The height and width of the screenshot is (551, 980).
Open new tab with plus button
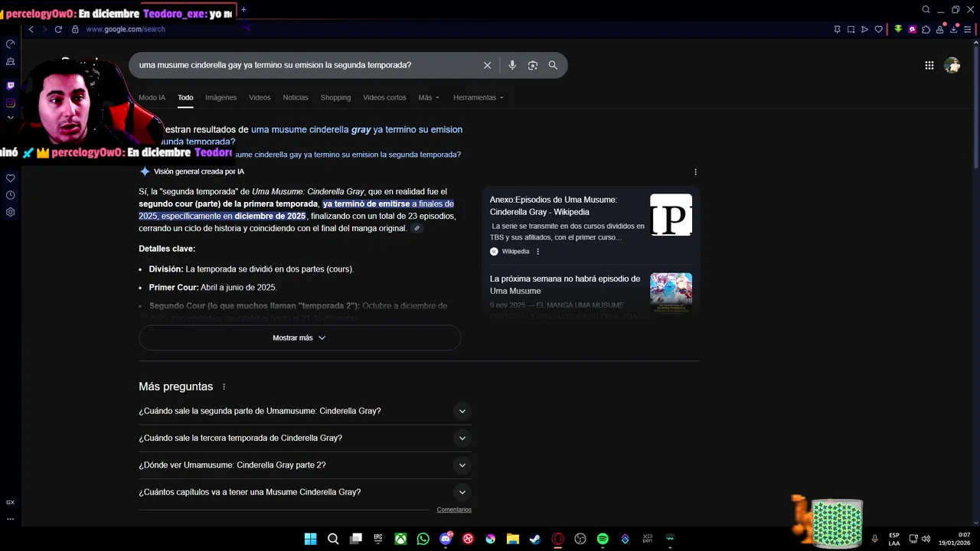[243, 10]
